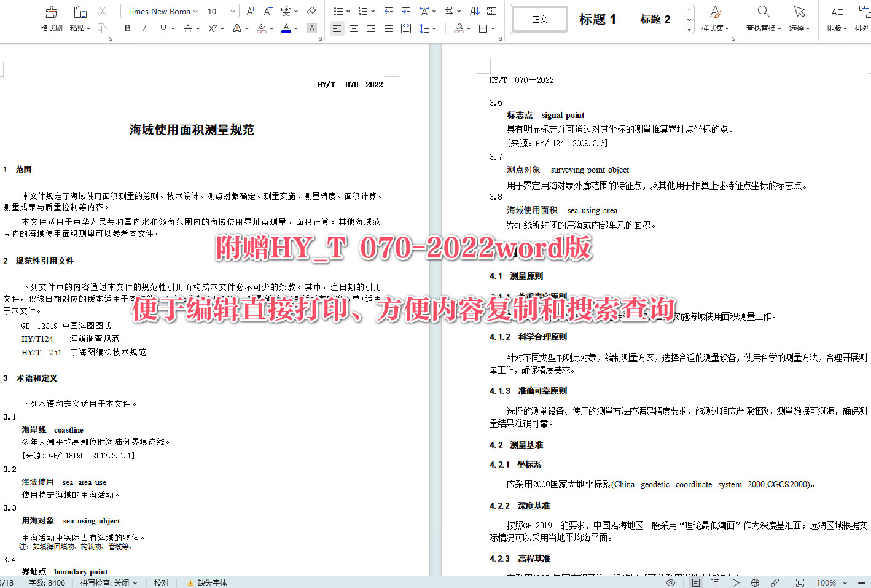Change the font color using its swatch
The width and height of the screenshot is (871, 588).
pos(285,28)
